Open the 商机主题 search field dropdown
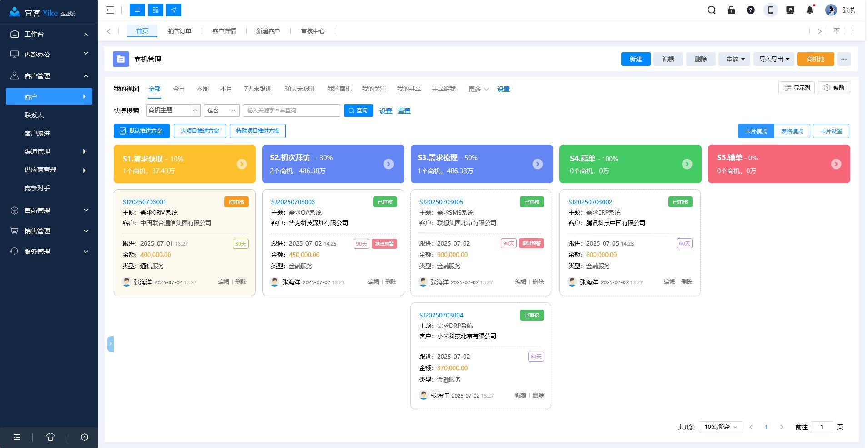 point(174,111)
